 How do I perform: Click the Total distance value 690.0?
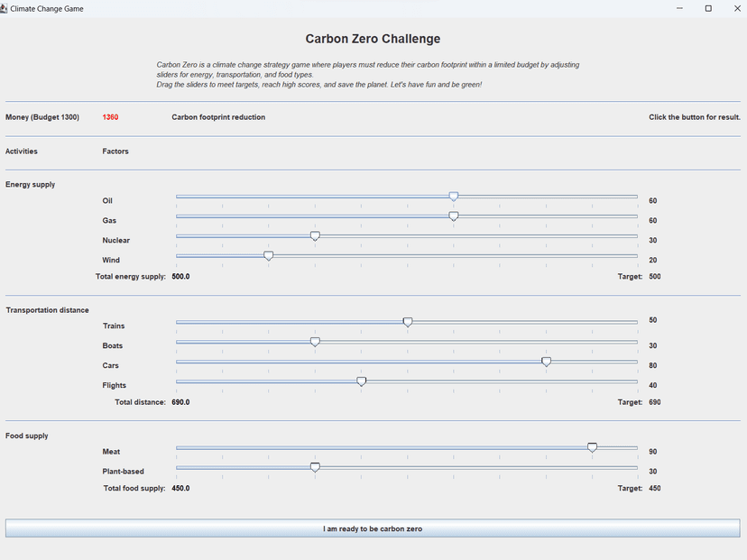pyautogui.click(x=181, y=402)
